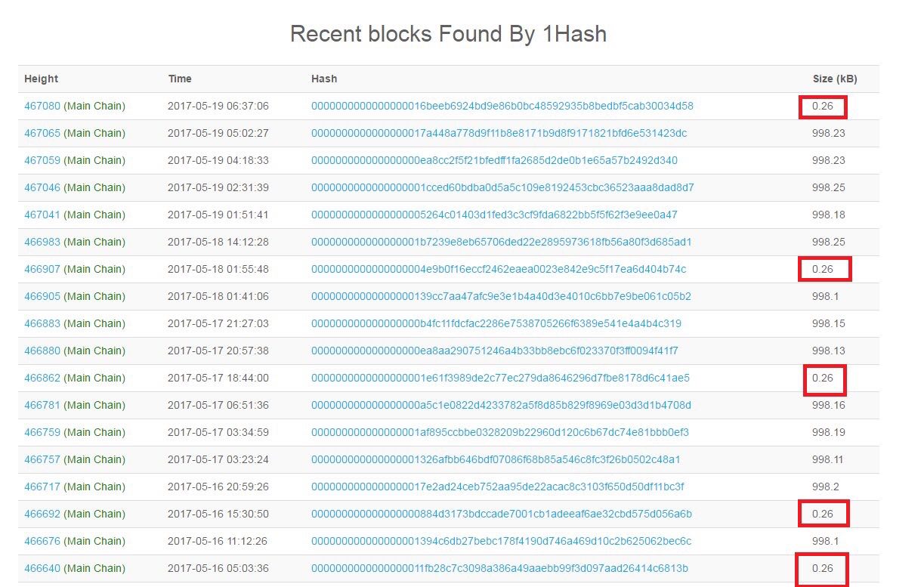The height and width of the screenshot is (587, 924).
Task: Open hash ending in 57b2492d340
Action: click(x=494, y=160)
